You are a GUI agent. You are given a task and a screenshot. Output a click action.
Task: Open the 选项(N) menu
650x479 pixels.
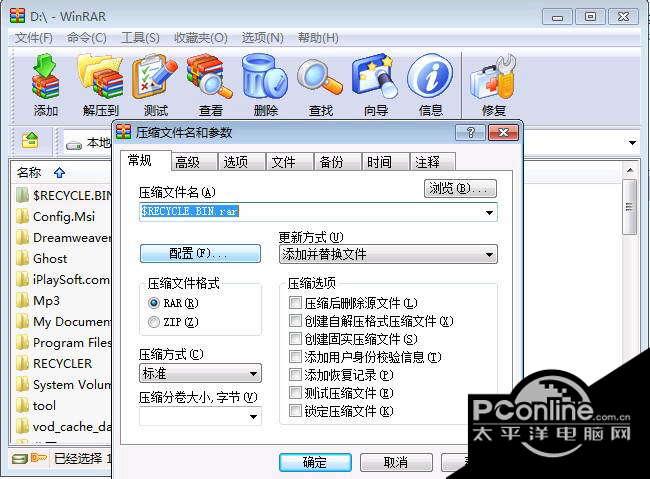(x=263, y=38)
